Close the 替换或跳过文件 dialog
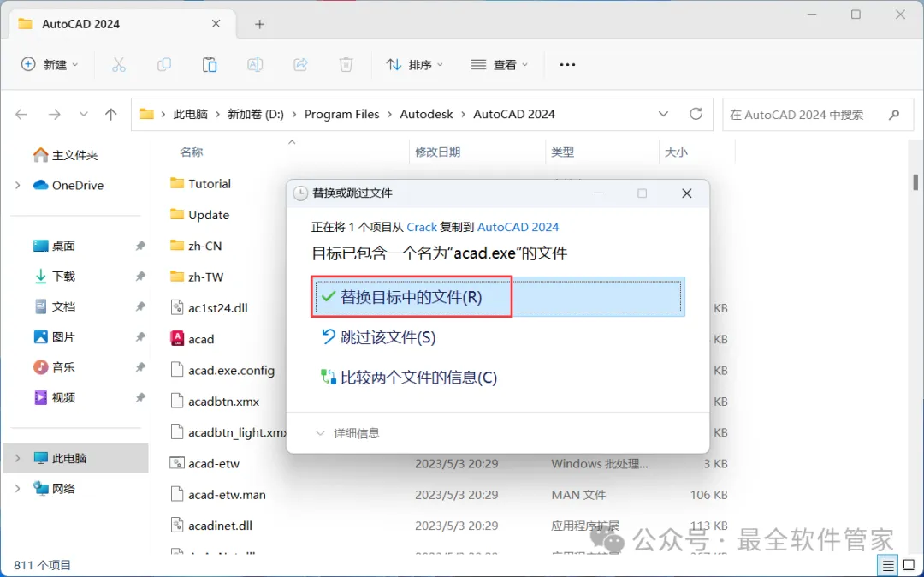924x577 pixels. point(686,193)
